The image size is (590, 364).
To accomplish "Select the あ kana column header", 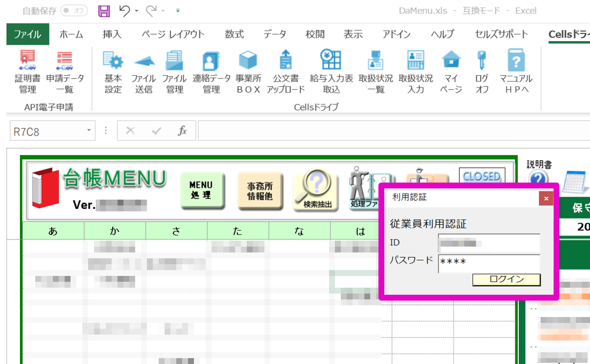I will [53, 231].
